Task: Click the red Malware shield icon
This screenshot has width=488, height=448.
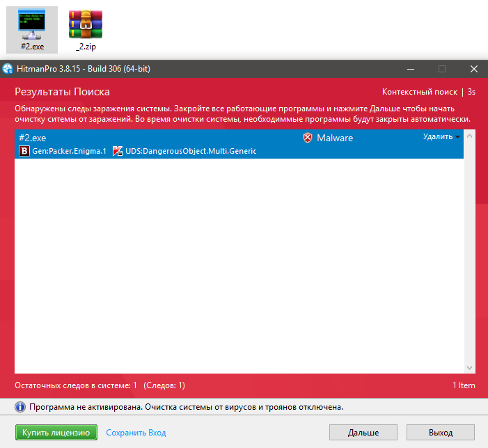Action: 308,138
